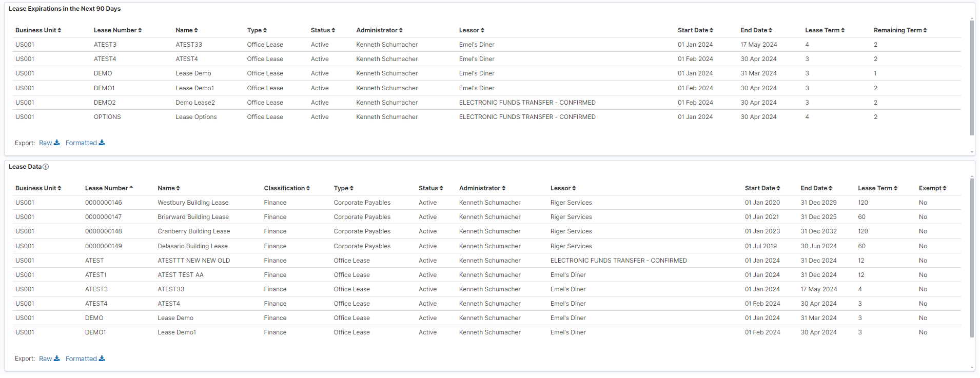This screenshot has width=980, height=378.
Task: Click 'Briarward Building Lease' name
Action: pyautogui.click(x=193, y=217)
